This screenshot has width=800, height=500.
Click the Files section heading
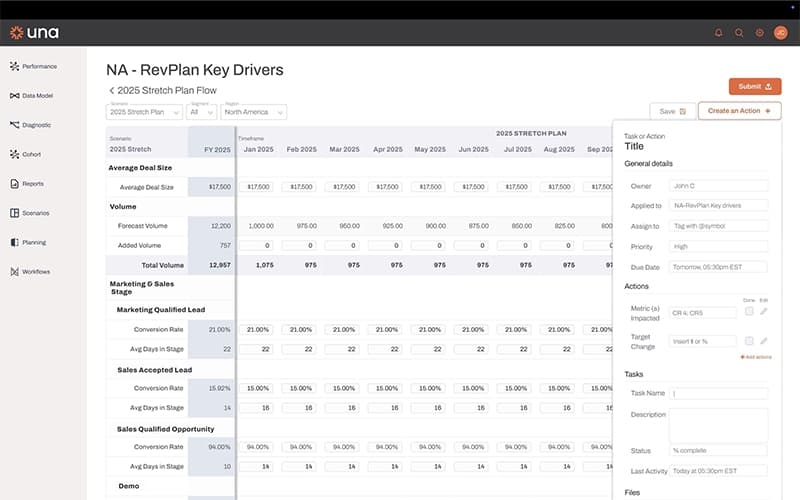[x=632, y=492]
